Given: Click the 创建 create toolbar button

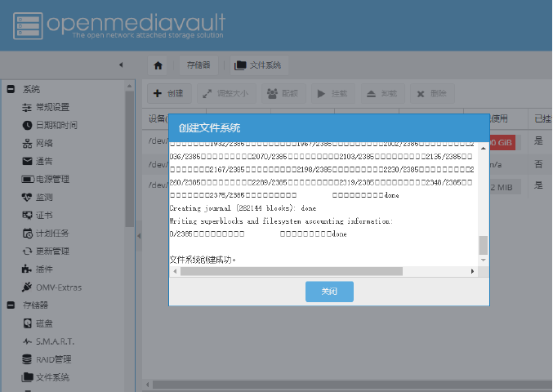Looking at the screenshot, I should click(168, 93).
